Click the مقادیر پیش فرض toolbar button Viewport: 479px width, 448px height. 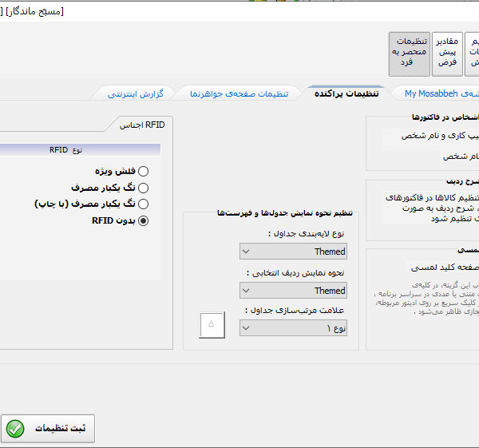click(x=446, y=51)
